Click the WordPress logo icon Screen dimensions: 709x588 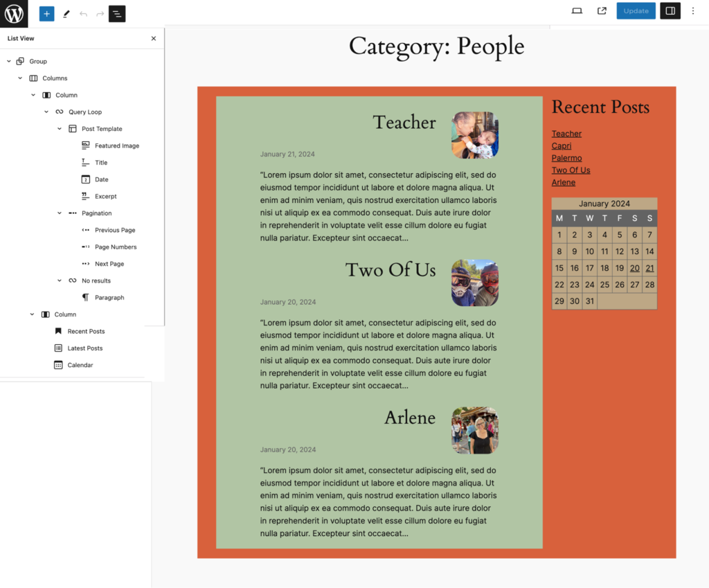click(14, 13)
